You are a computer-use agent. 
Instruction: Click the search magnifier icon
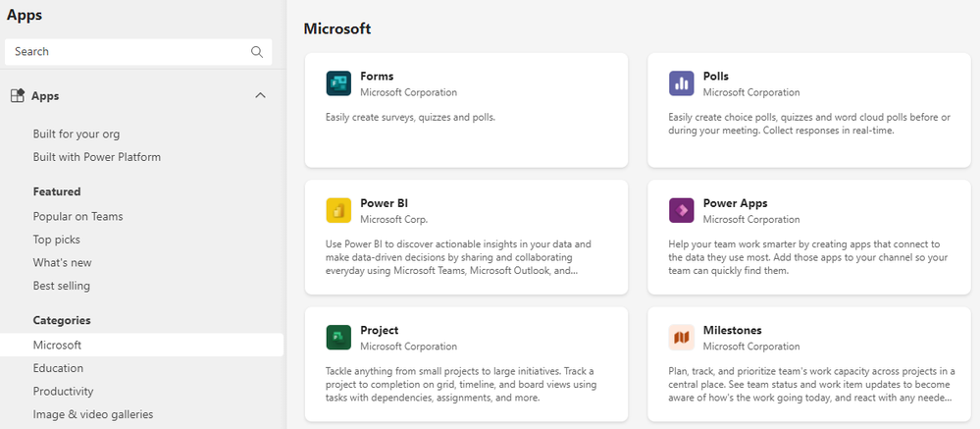257,52
